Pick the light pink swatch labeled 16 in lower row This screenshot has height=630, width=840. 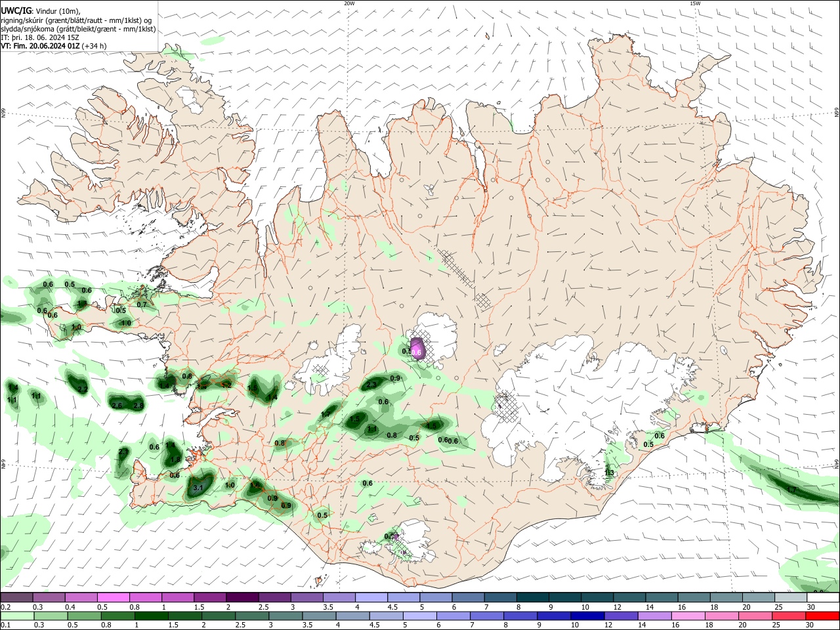click(686, 616)
